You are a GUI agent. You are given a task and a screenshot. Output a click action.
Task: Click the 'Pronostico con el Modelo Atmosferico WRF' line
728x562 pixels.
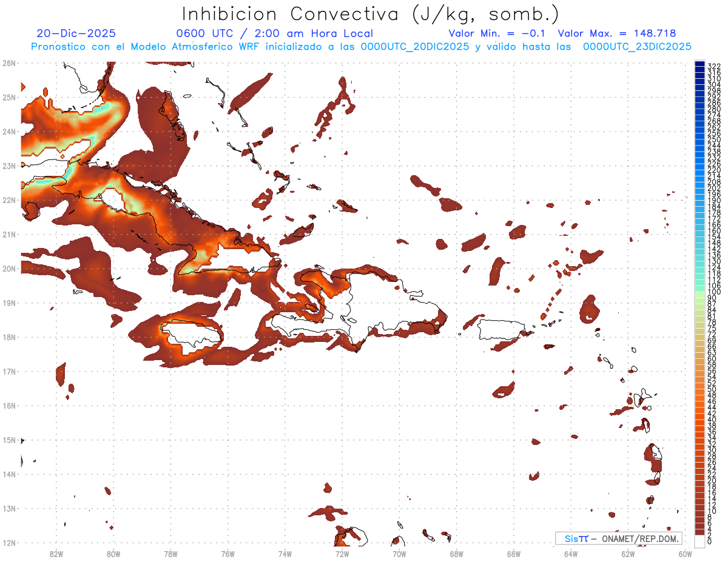click(x=361, y=47)
